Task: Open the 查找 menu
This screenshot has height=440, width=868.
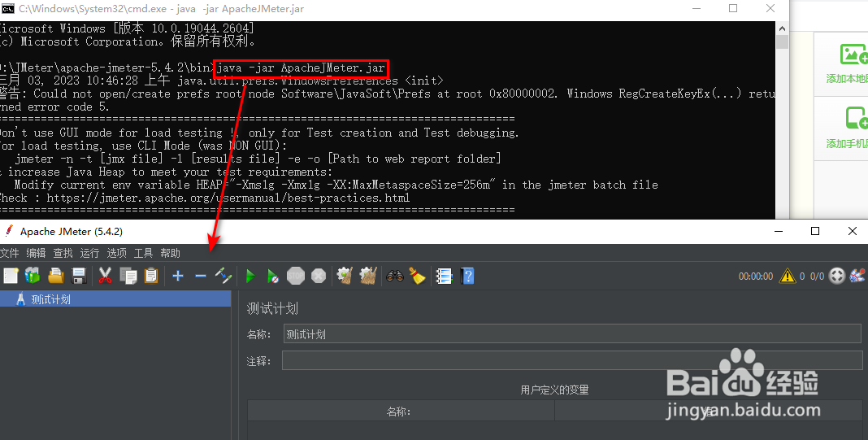Action: [63, 253]
